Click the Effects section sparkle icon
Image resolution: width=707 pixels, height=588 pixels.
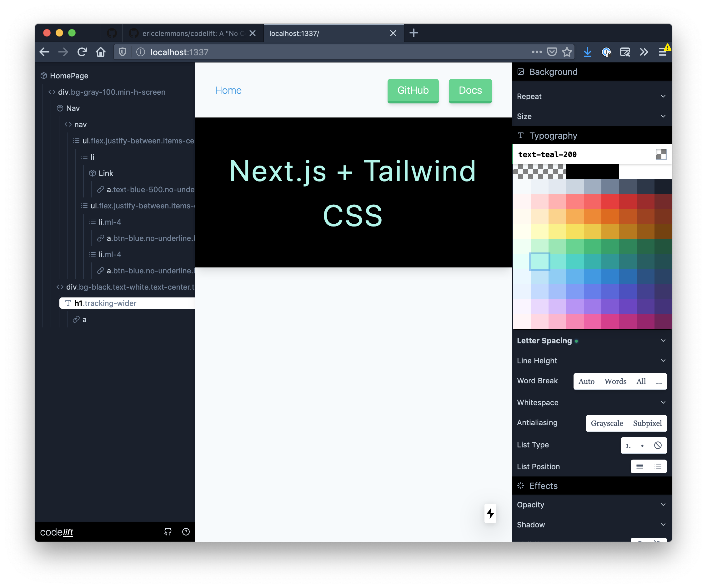[520, 485]
